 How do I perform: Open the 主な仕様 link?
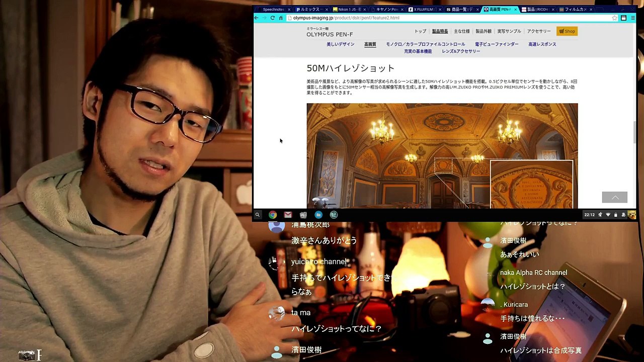[x=462, y=31]
